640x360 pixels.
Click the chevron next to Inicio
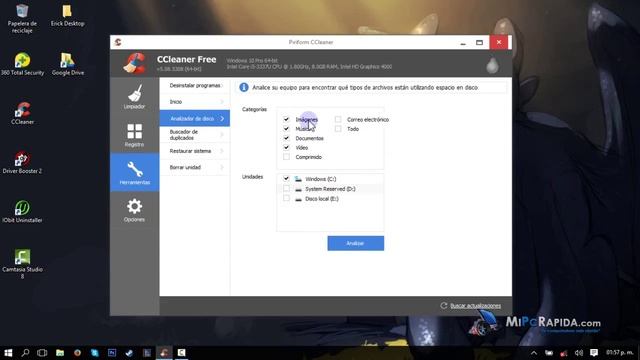pyautogui.click(x=222, y=102)
